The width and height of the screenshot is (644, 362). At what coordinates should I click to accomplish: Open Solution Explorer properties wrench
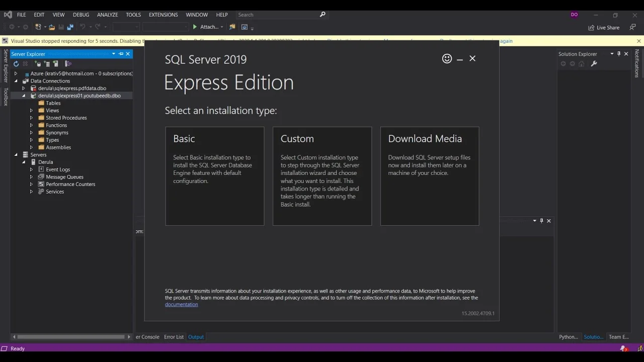594,64
